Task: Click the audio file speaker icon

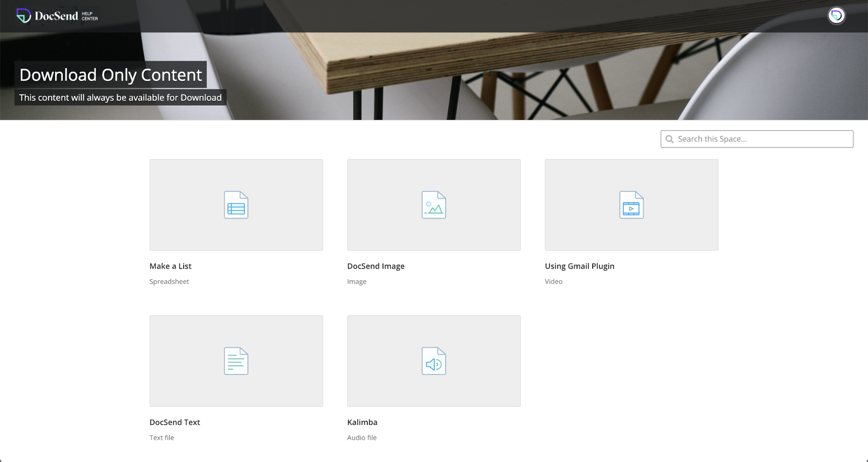Action: (x=434, y=361)
